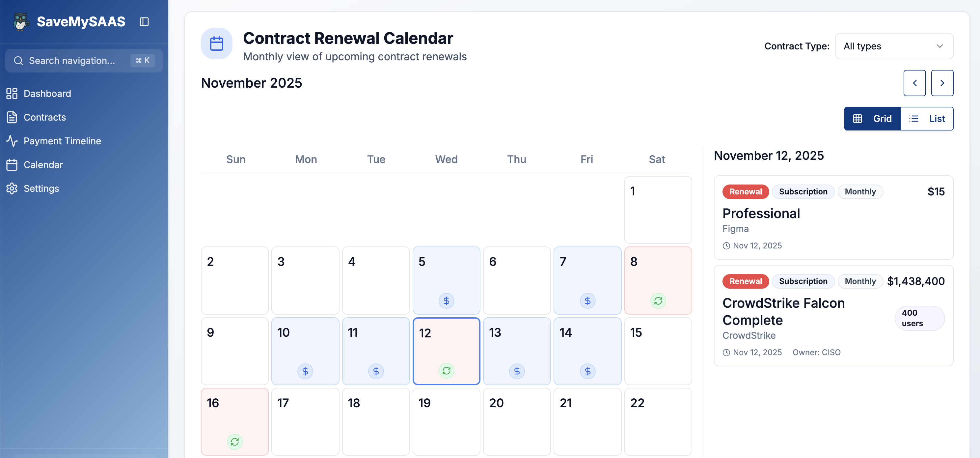
Task: Click the renewal refresh icon on November 8
Action: 658,301
